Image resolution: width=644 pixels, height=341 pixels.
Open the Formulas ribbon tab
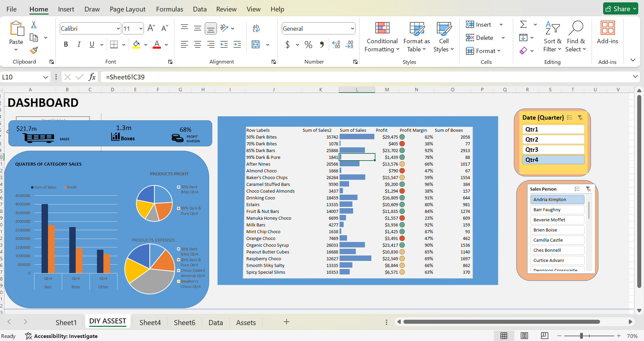click(x=170, y=9)
